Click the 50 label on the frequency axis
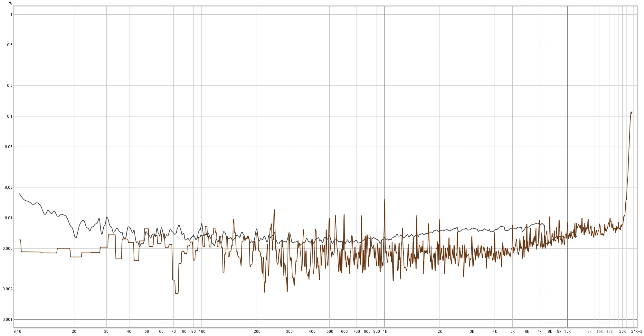Viewport: 644px width, 336px height. coord(147,331)
